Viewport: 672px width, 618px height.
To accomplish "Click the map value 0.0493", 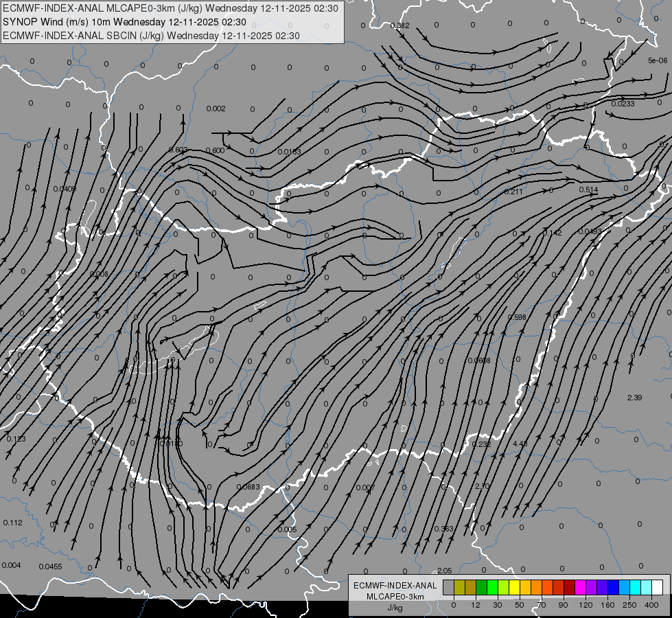I will coord(590,231).
